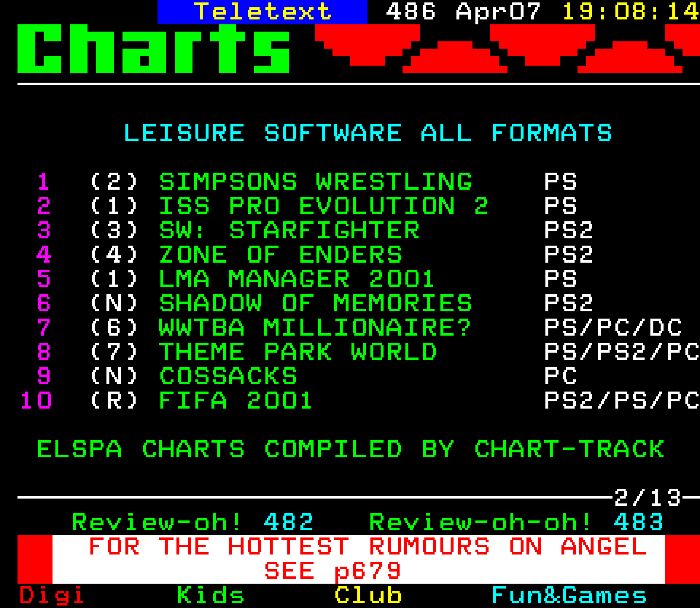Click PS2 format for Zone of Enders
The image size is (700, 608).
[x=569, y=255]
